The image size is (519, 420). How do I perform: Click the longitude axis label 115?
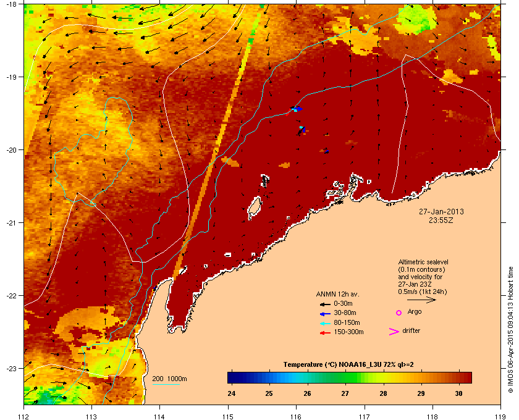pyautogui.click(x=228, y=416)
